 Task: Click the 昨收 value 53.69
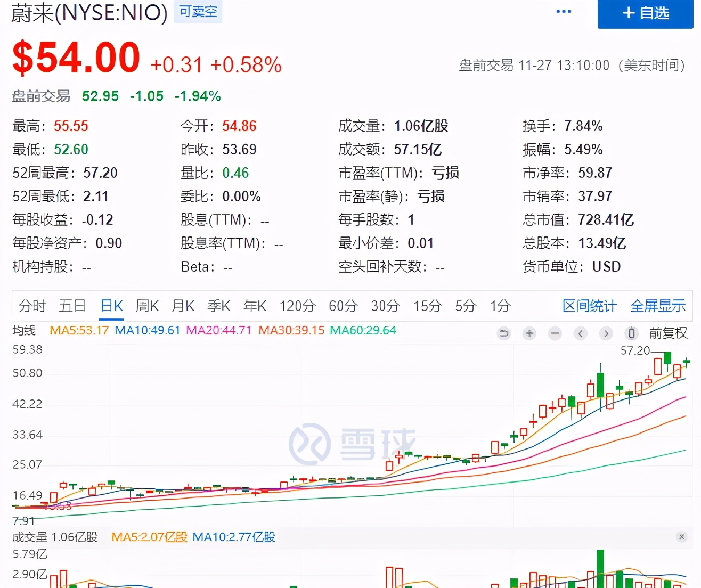(x=239, y=149)
